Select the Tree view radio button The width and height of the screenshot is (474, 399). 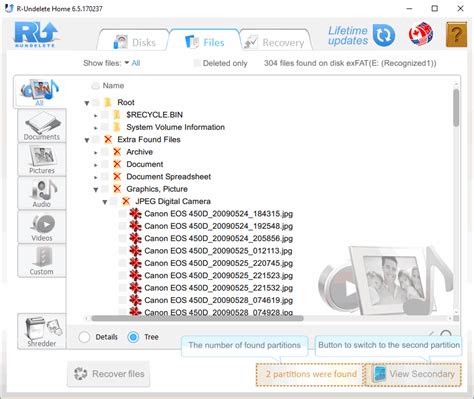(x=133, y=337)
